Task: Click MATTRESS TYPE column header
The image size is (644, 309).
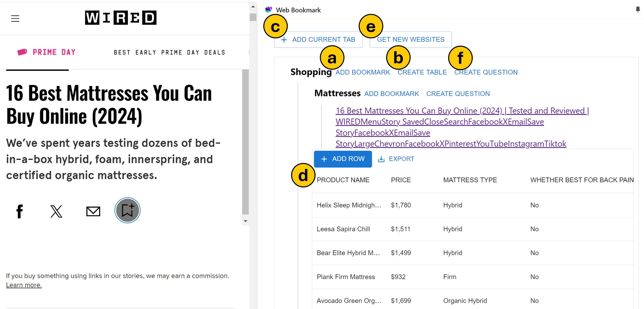Action: point(470,180)
